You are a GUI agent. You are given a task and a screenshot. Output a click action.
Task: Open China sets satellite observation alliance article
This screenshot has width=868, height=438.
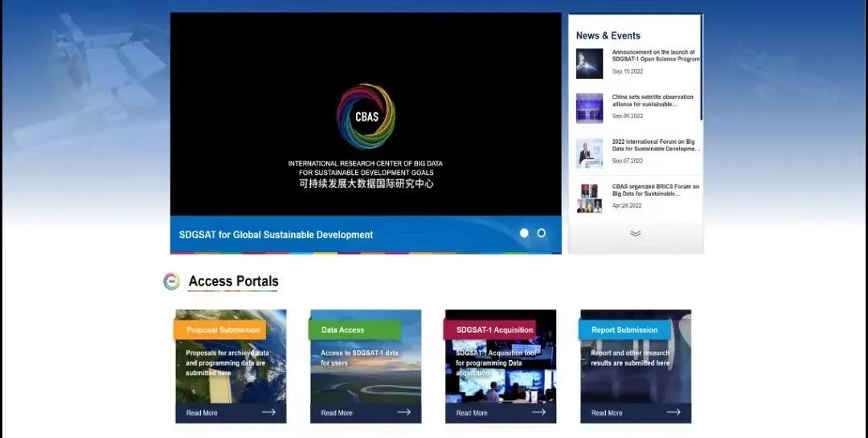coord(653,100)
